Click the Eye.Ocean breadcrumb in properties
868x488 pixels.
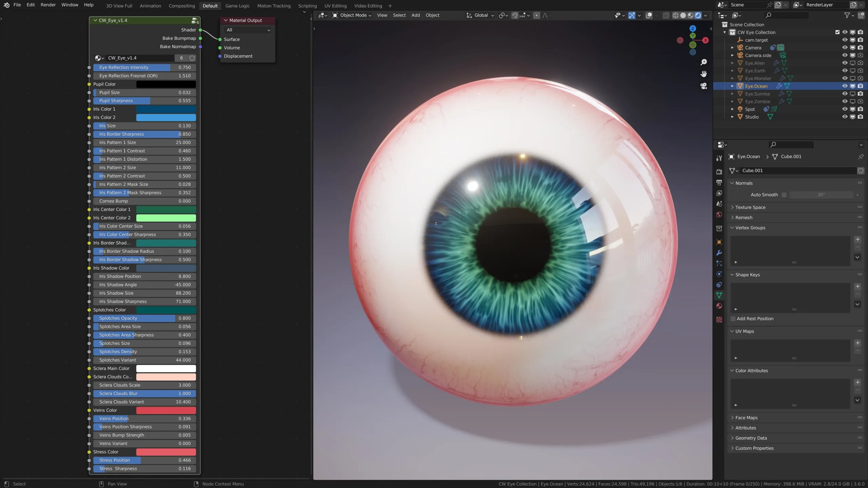(748, 157)
